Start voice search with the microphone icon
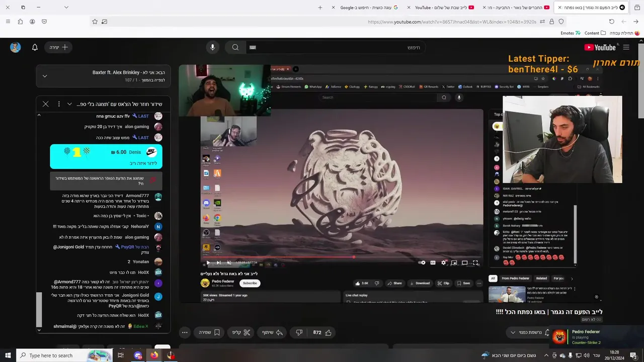The height and width of the screenshot is (362, 644). coord(212,47)
